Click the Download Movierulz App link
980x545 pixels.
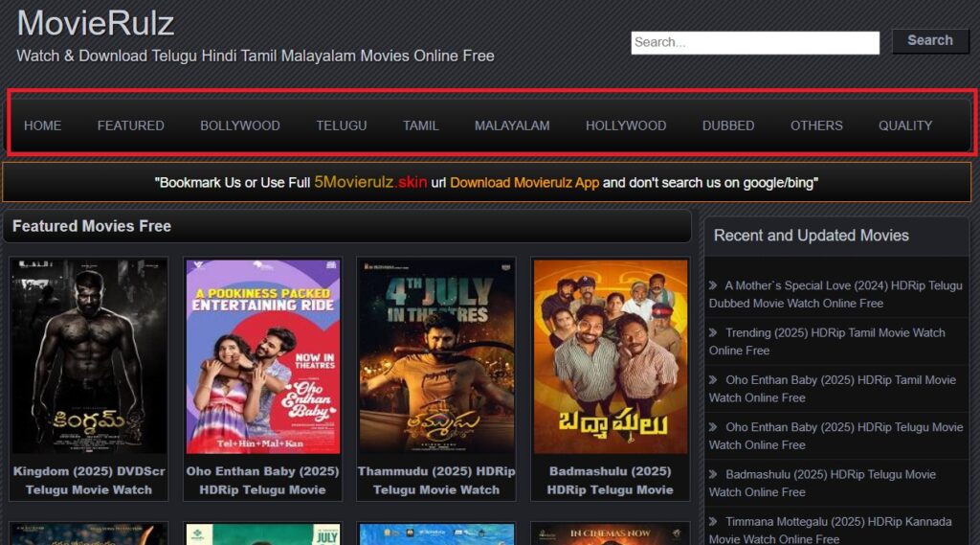[x=524, y=183]
